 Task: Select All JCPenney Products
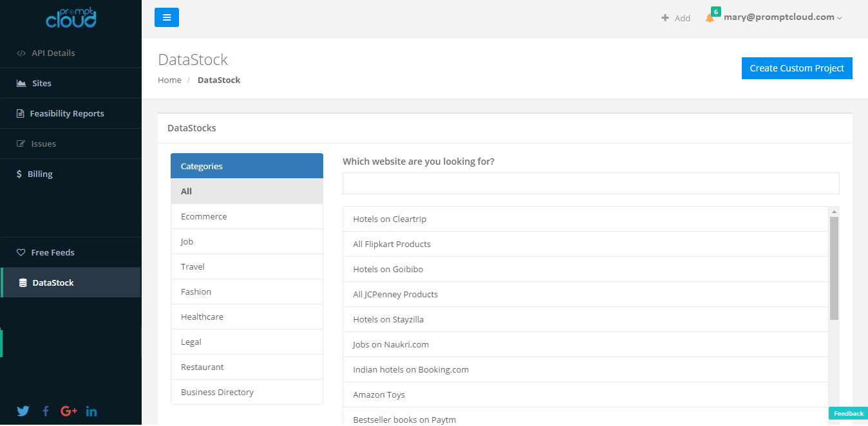coord(585,294)
